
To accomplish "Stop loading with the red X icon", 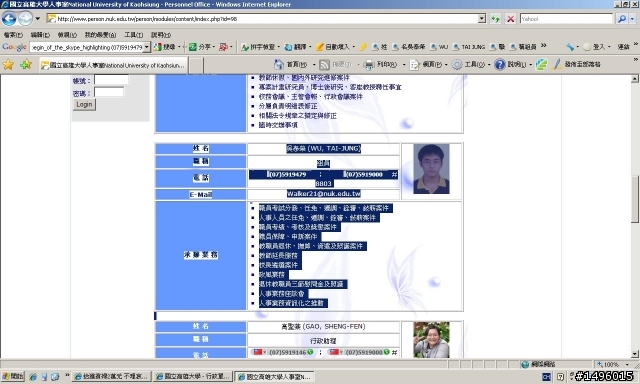I will (510, 19).
